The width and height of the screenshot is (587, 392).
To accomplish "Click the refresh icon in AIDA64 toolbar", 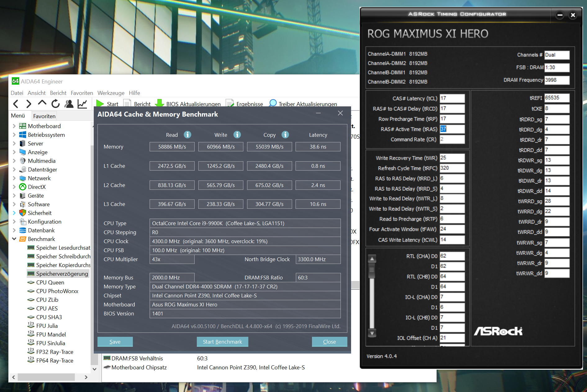I will pos(56,104).
